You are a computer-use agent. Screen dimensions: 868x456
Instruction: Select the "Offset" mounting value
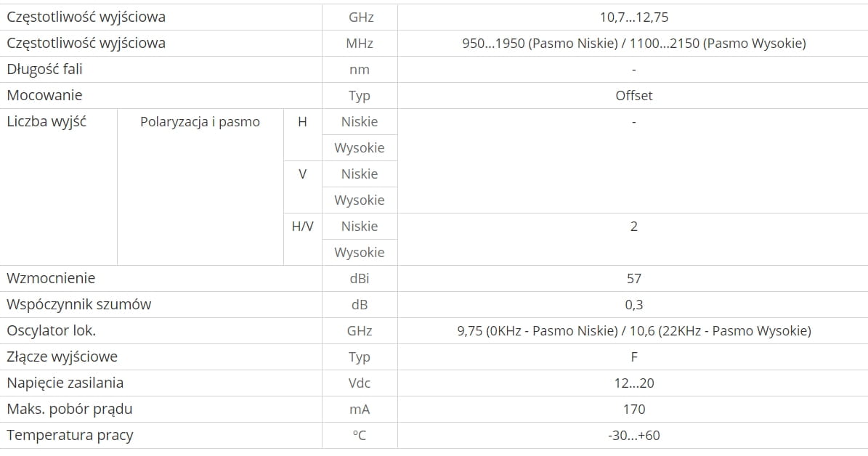pos(633,95)
